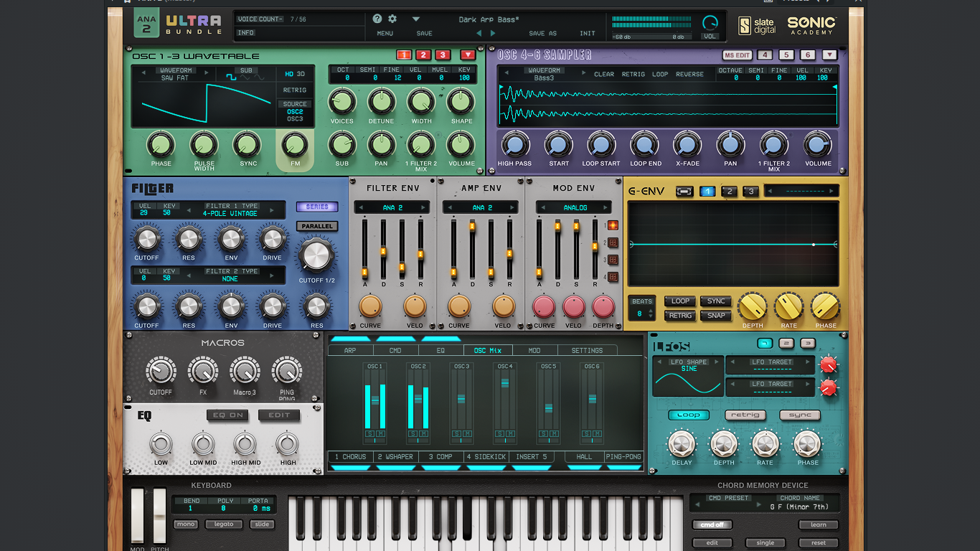This screenshot has width=980, height=551.
Task: Open the SETTINGS tab
Action: 587,350
